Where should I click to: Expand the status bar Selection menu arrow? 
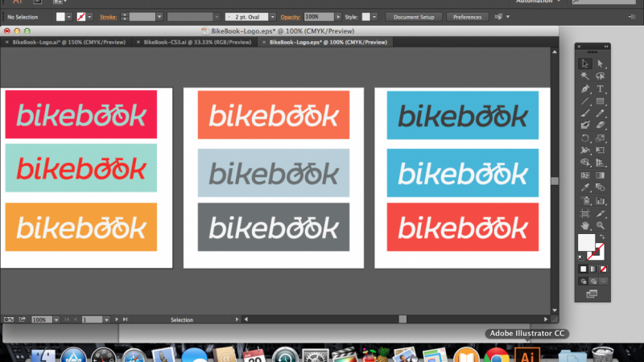click(x=237, y=319)
